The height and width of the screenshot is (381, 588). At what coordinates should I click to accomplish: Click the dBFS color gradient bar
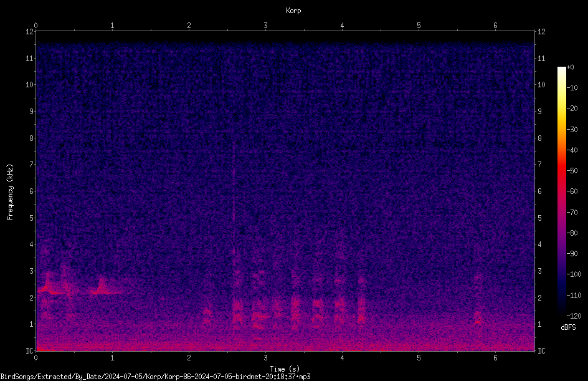562,191
